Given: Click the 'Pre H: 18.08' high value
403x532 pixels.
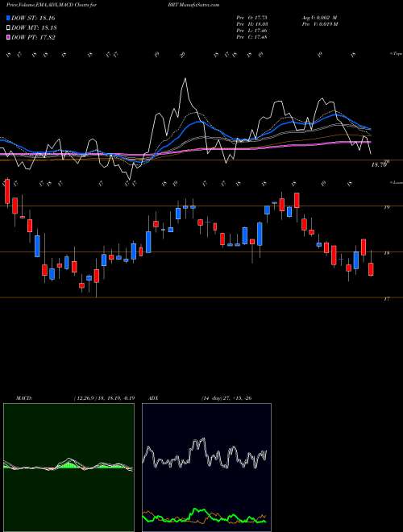Looking at the screenshot, I should [252, 23].
